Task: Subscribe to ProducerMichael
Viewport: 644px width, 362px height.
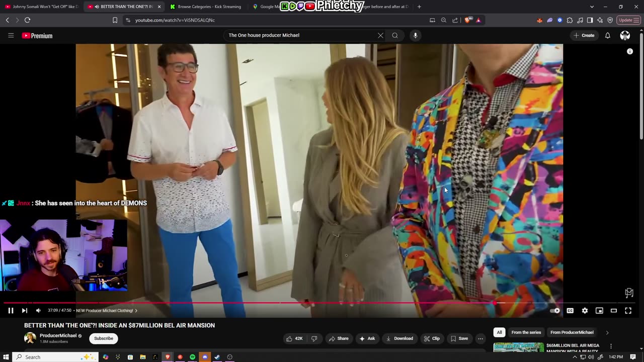Action: pyautogui.click(x=104, y=338)
